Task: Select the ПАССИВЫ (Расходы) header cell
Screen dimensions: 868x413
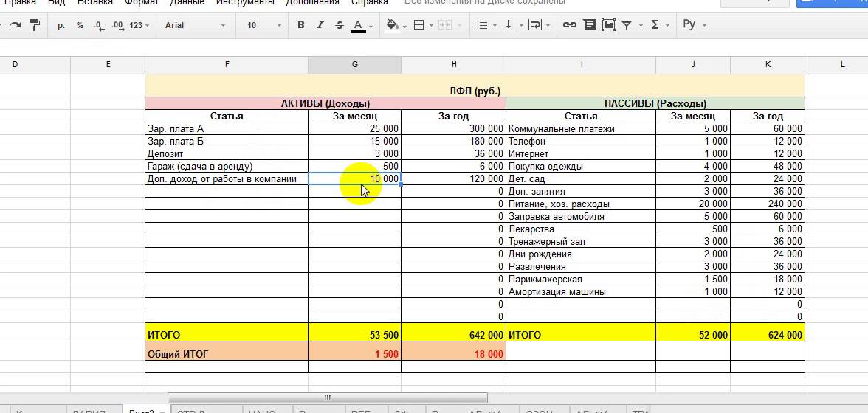Action: [655, 103]
